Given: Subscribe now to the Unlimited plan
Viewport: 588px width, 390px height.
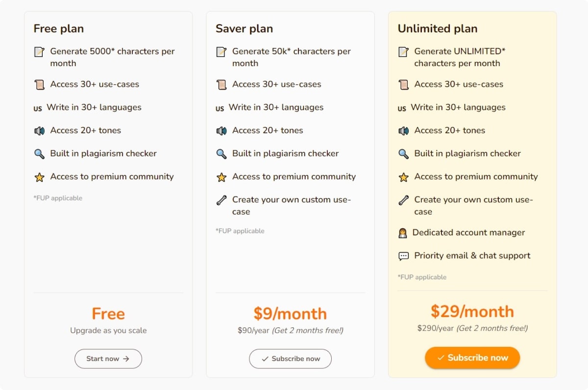Looking at the screenshot, I should [x=472, y=358].
